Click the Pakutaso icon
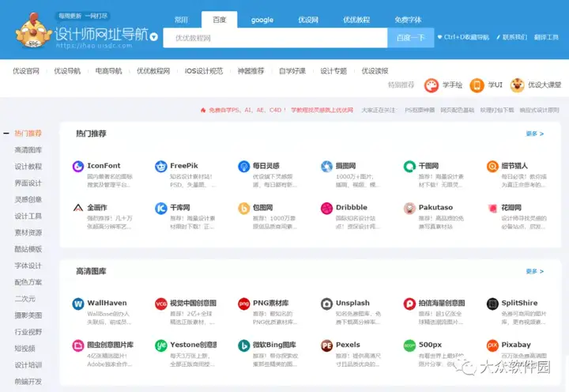This screenshot has height=392, width=569. 409,208
